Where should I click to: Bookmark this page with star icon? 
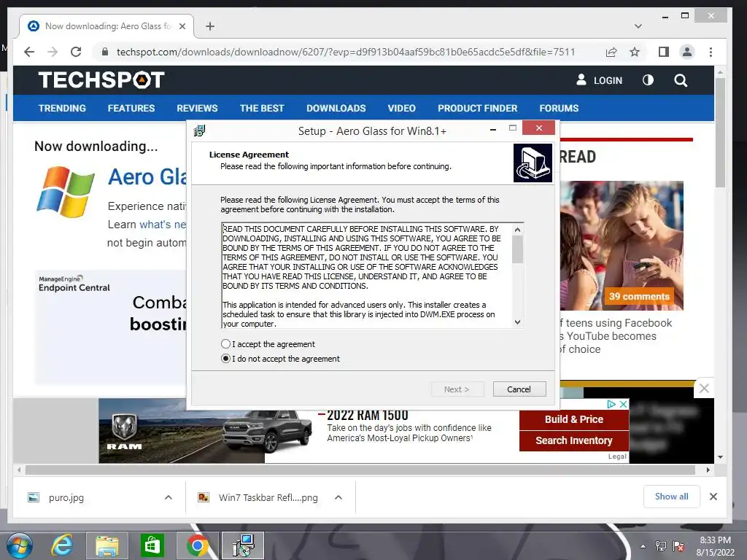pos(635,52)
